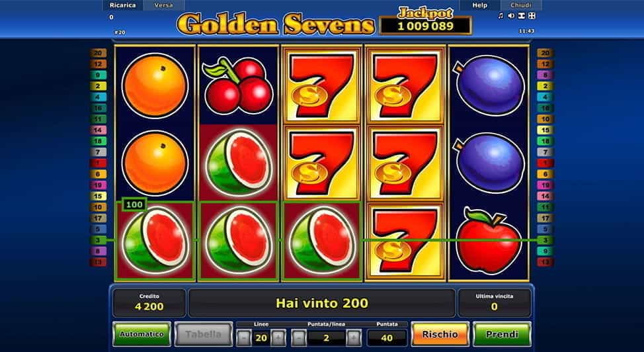Click the red apple symbol

[x=489, y=241]
